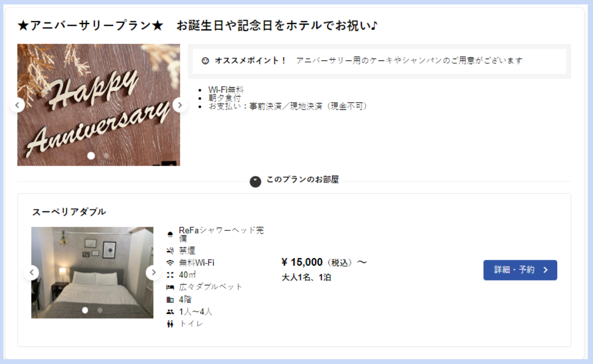Click the room size 40㎡ icon

pyautogui.click(x=170, y=275)
